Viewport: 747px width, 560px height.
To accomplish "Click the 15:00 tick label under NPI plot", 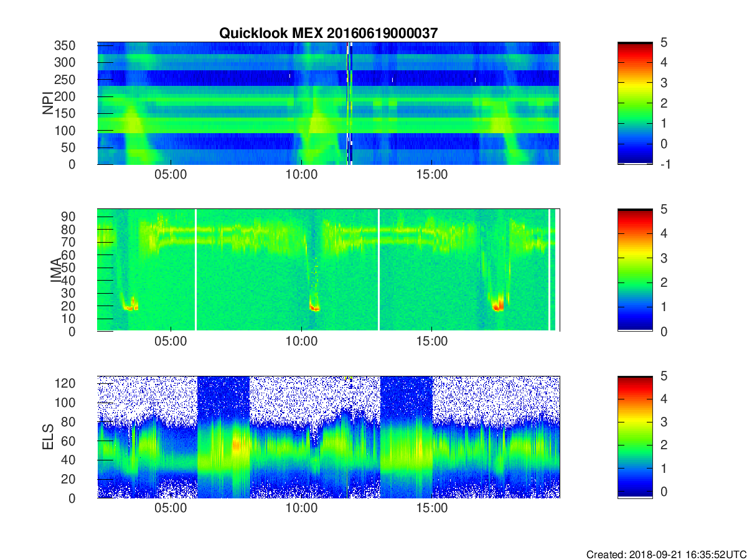I will pyautogui.click(x=432, y=174).
